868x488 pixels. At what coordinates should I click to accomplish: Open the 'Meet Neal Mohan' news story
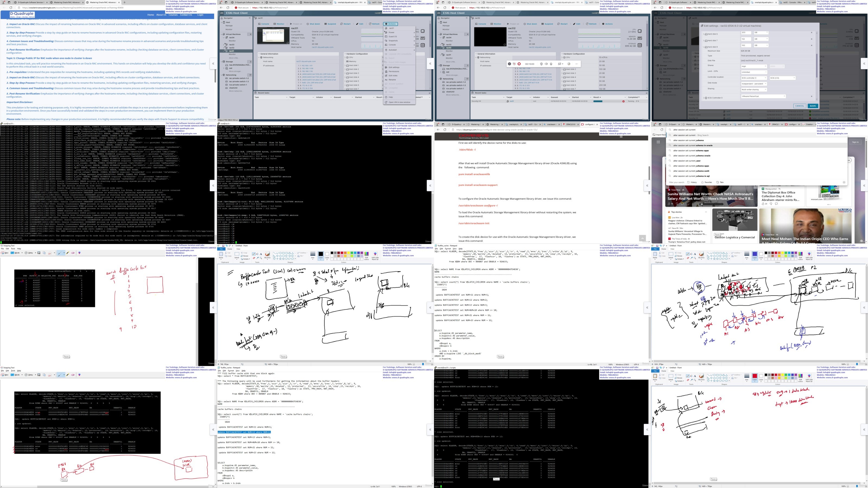pyautogui.click(x=805, y=226)
